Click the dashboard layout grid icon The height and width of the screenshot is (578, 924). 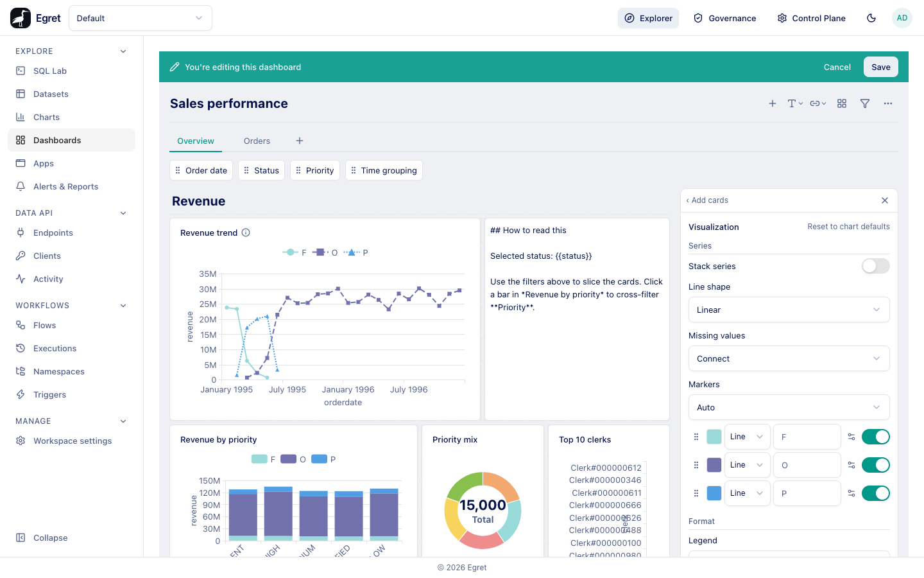tap(842, 103)
